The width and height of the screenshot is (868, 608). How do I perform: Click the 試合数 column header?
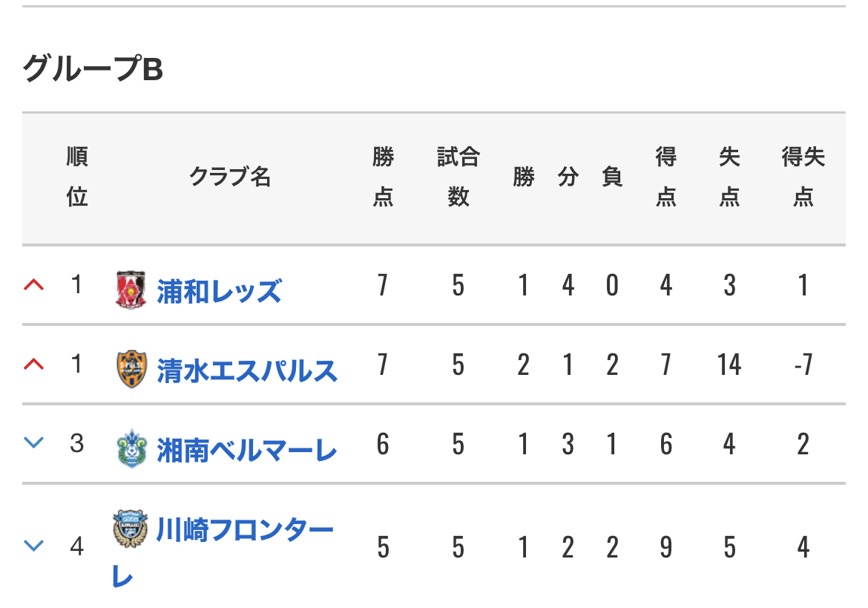click(458, 177)
